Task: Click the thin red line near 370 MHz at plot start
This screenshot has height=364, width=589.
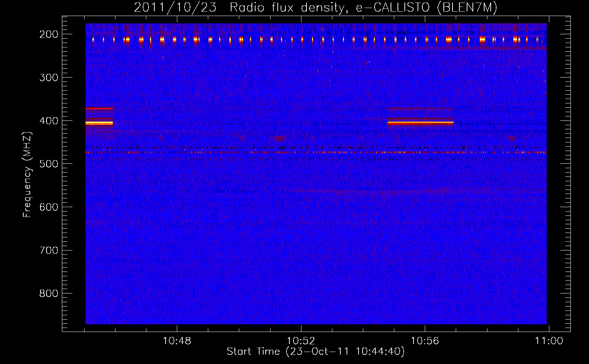Action: [x=99, y=108]
